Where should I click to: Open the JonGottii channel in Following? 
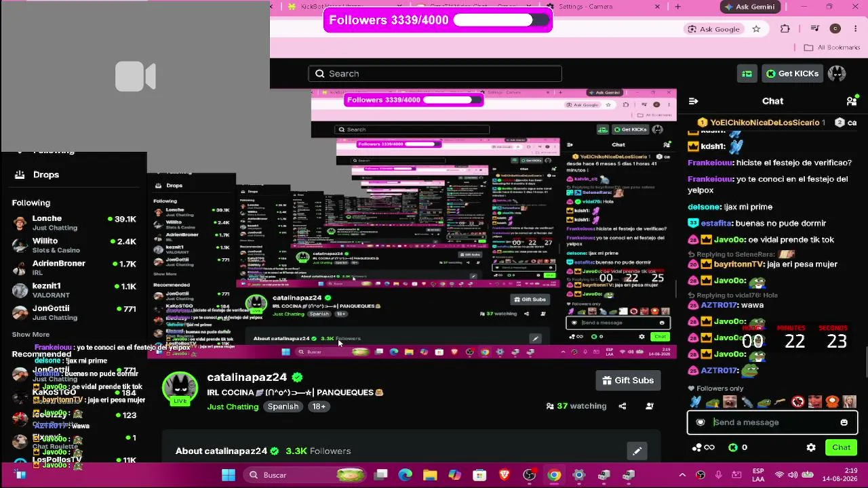pos(75,312)
